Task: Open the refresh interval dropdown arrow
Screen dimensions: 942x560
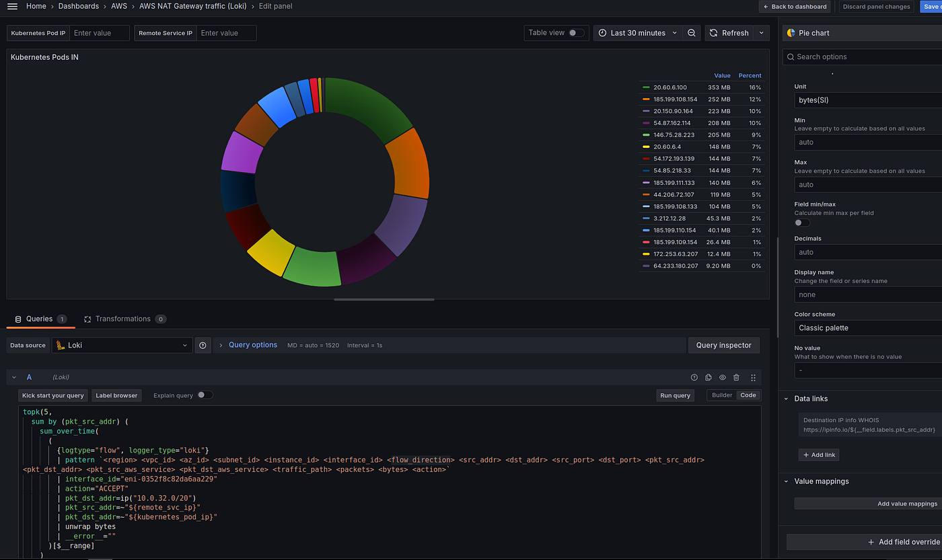Action: [x=762, y=33]
